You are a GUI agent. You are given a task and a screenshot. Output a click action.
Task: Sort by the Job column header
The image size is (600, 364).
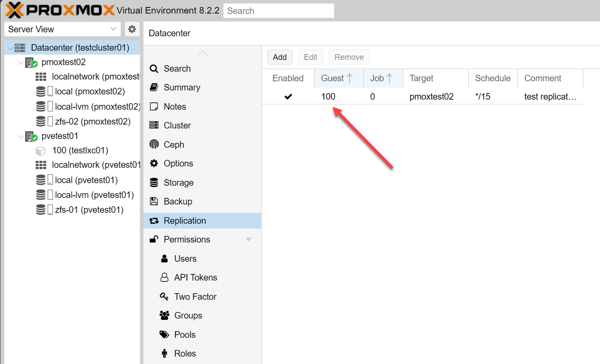pos(384,78)
